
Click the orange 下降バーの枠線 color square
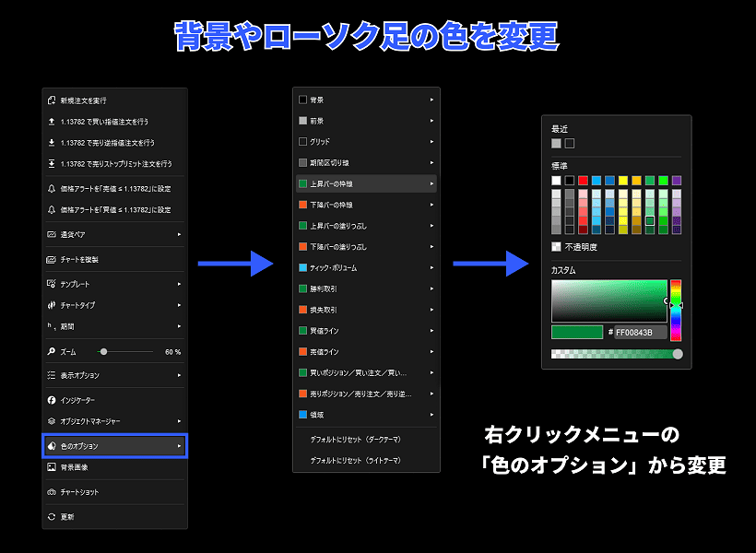[x=302, y=205]
